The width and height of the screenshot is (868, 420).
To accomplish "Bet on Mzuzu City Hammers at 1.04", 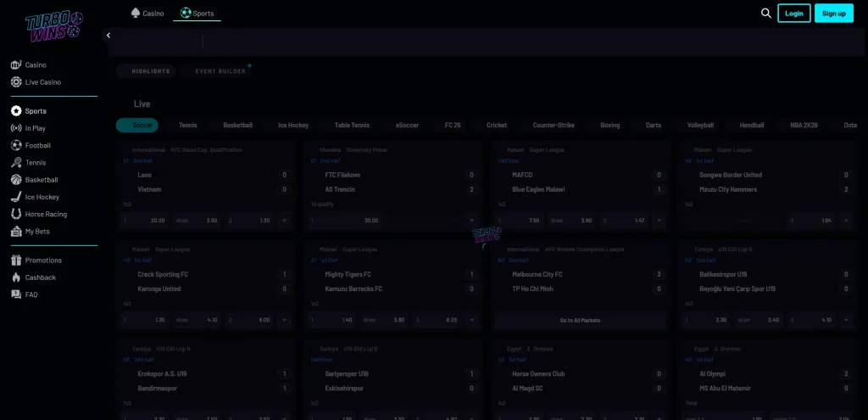I will point(811,221).
